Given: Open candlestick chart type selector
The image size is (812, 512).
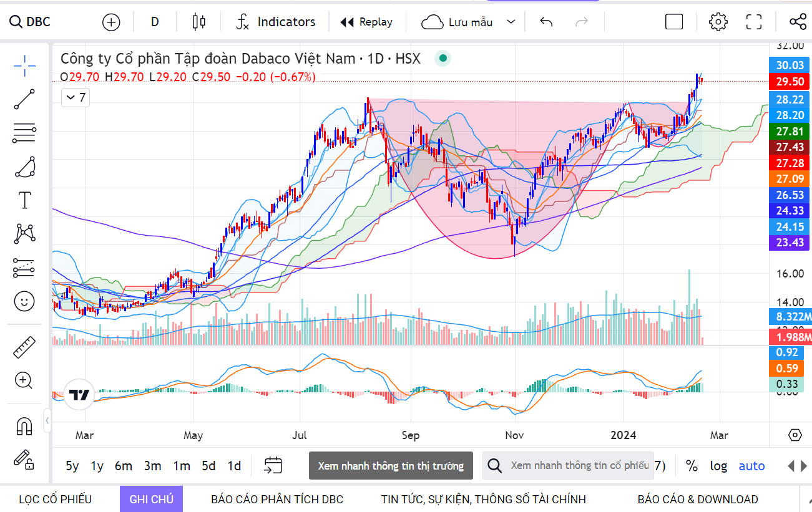Looking at the screenshot, I should click(x=199, y=22).
